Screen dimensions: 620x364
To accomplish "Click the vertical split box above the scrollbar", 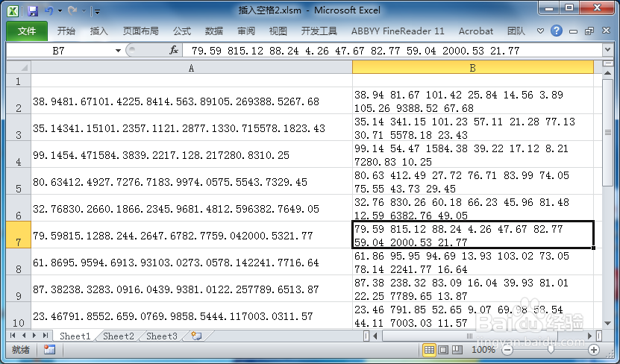I will click(x=608, y=63).
